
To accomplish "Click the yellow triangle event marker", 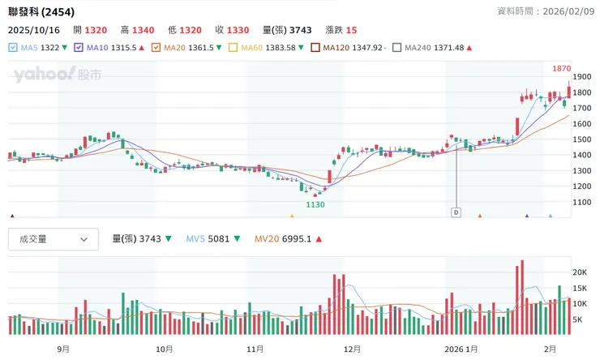I will tap(292, 216).
